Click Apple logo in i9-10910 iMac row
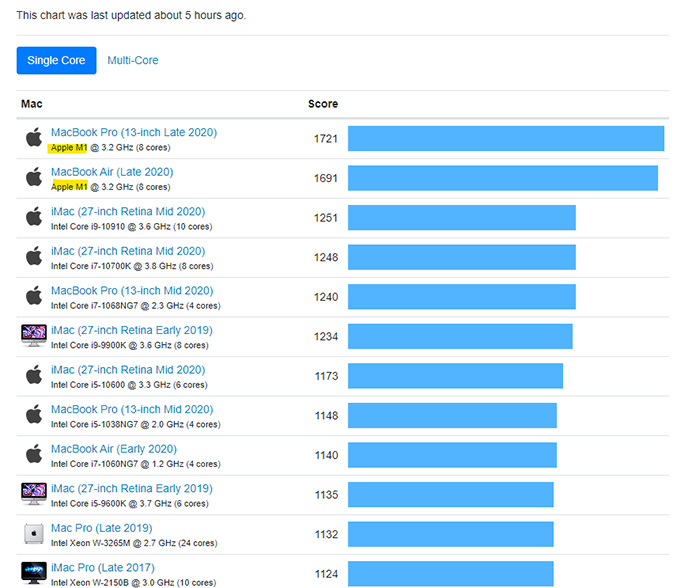 [x=34, y=216]
